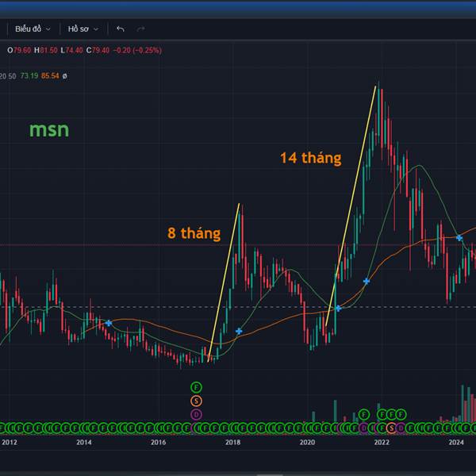Image resolution: width=476 pixels, height=476 pixels.
Task: Click the 2022 label on time axis
Action: tap(382, 443)
